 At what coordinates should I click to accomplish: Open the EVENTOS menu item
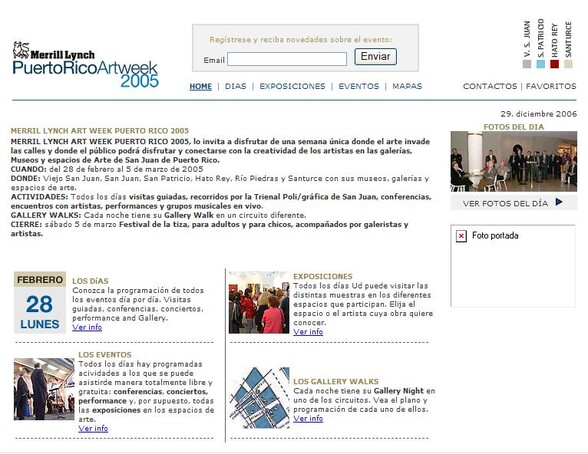pos(359,86)
